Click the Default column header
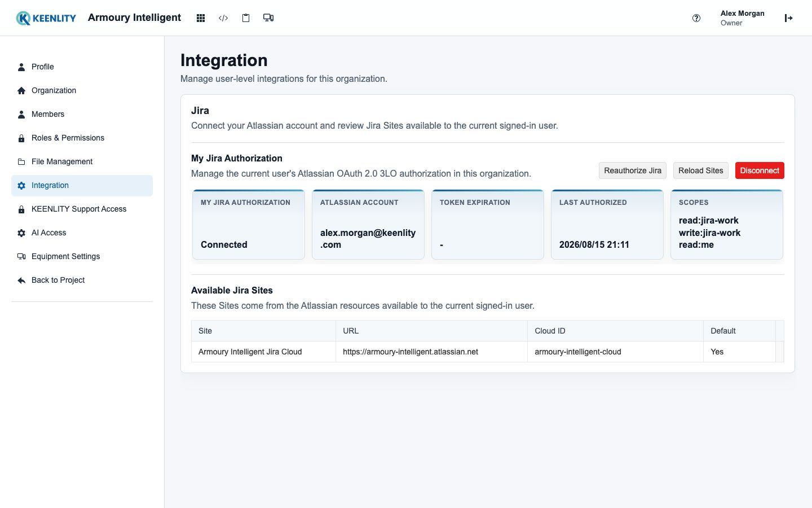The height and width of the screenshot is (508, 812). tap(740, 331)
